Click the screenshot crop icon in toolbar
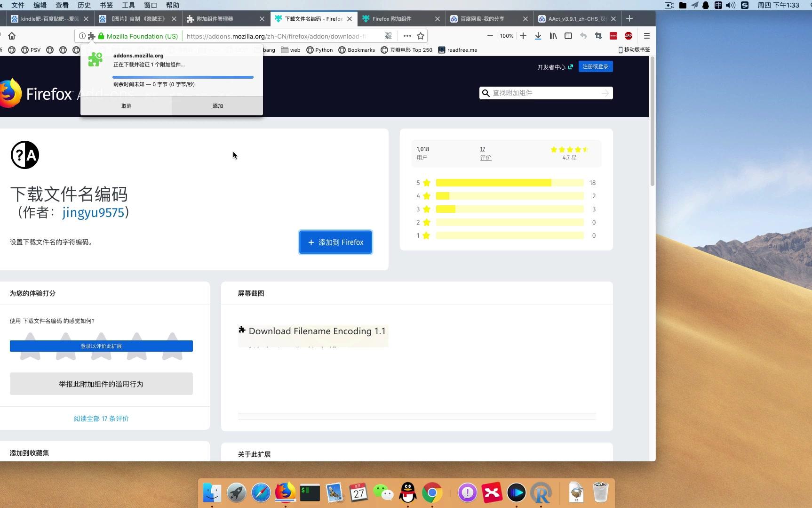The width and height of the screenshot is (812, 508). pyautogui.click(x=598, y=36)
